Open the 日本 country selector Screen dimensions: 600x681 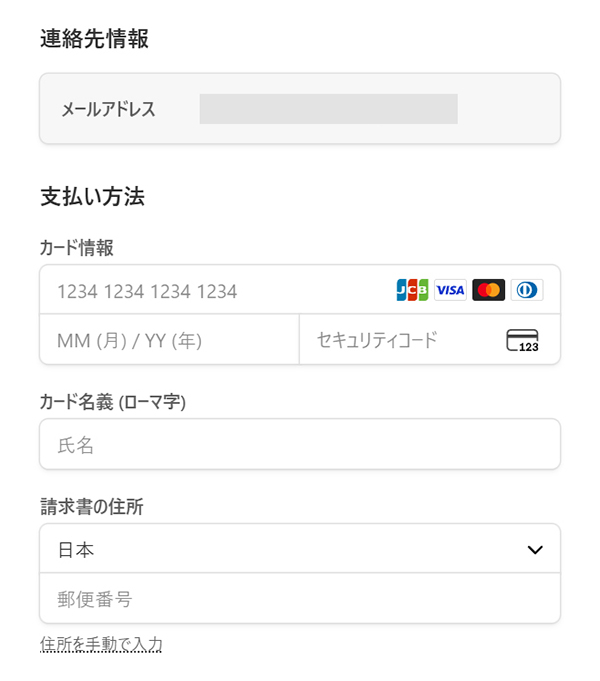[x=290, y=549]
